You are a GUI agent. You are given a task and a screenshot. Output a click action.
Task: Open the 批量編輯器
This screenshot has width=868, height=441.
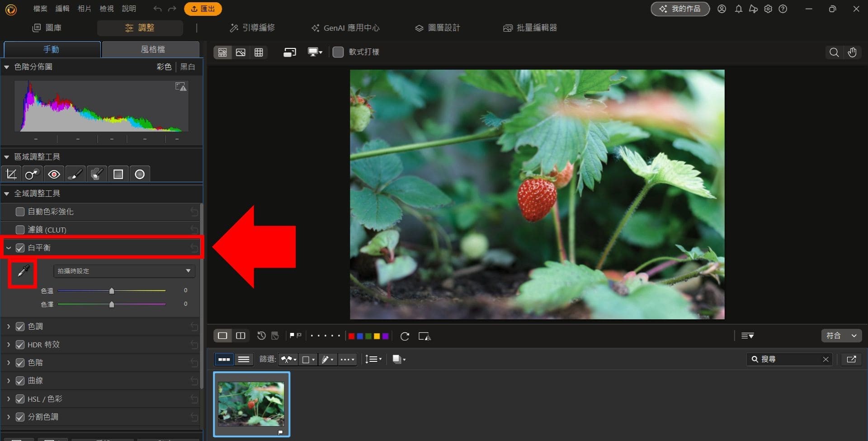click(530, 28)
